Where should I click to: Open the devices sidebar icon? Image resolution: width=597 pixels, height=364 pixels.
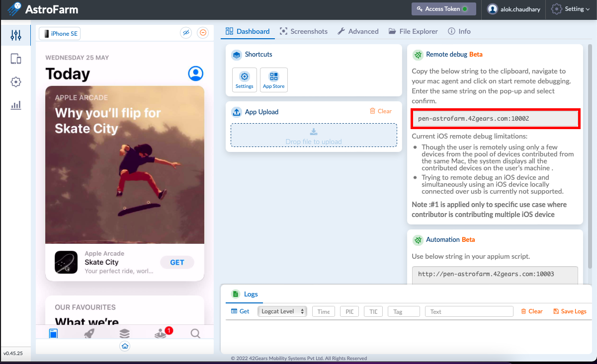coord(16,59)
